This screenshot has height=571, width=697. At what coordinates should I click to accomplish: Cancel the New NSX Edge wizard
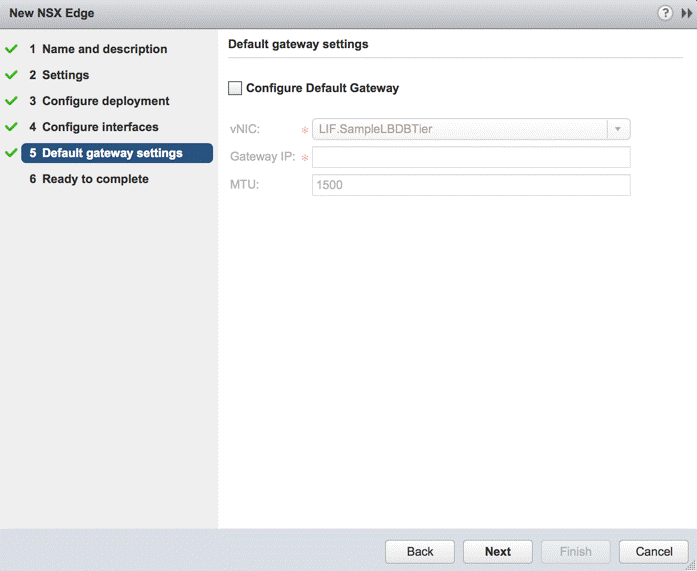tap(654, 551)
